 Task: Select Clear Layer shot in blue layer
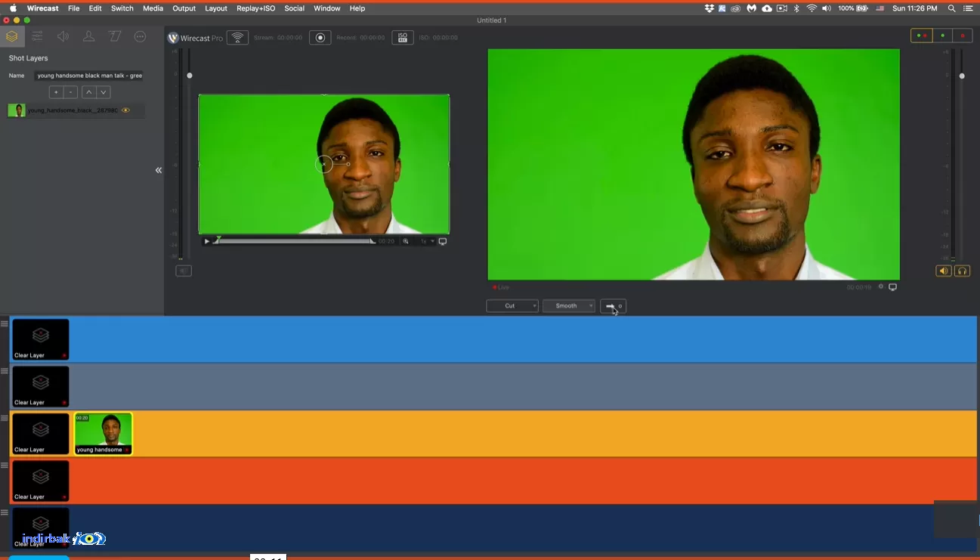[x=41, y=339]
